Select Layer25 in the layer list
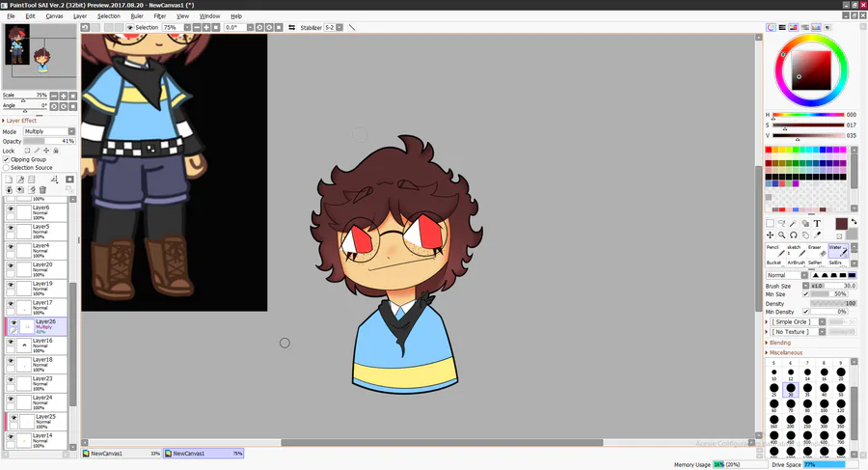Image resolution: width=868 pixels, height=470 pixels. pyautogui.click(x=37, y=421)
